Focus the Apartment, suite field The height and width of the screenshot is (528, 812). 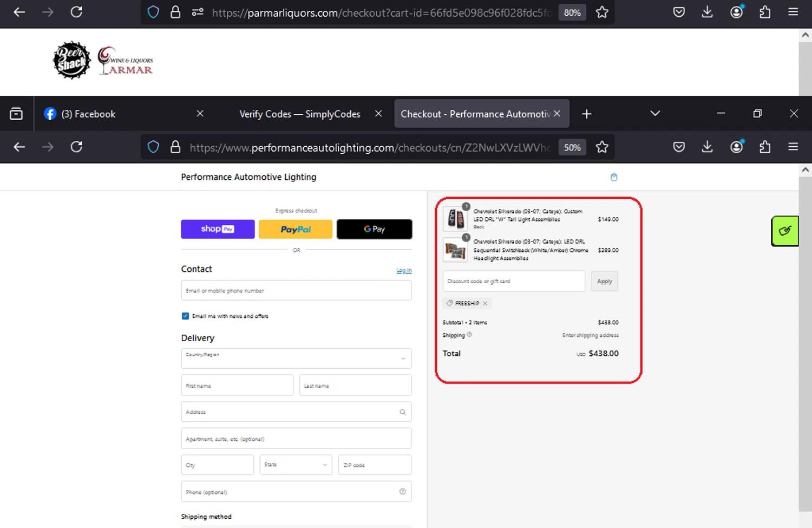point(296,438)
